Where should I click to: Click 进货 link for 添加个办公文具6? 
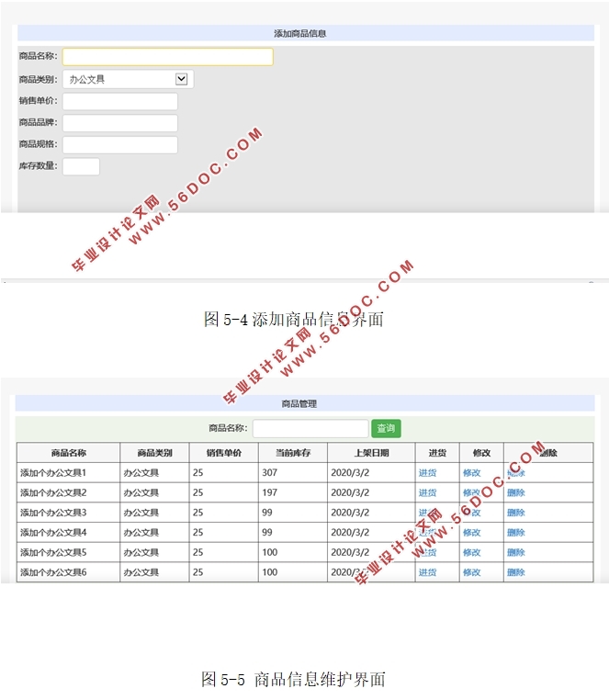[427, 572]
